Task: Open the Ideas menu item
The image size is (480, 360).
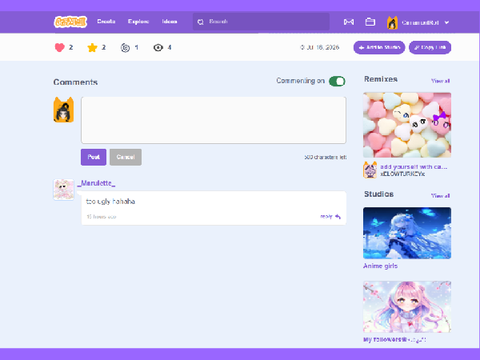Action: [169, 21]
